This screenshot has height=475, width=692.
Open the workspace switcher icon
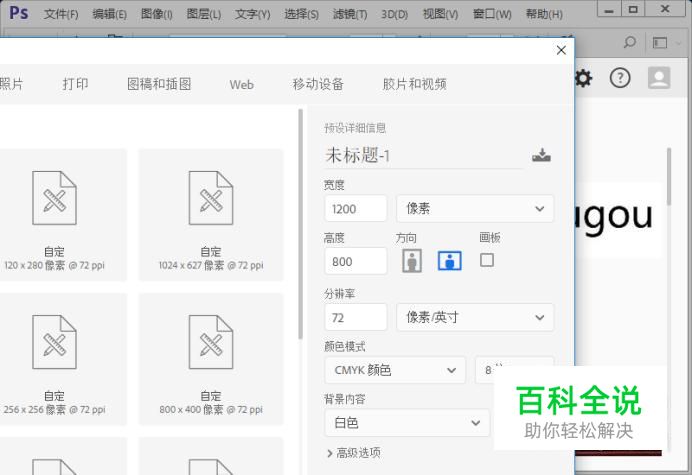pyautogui.click(x=660, y=43)
